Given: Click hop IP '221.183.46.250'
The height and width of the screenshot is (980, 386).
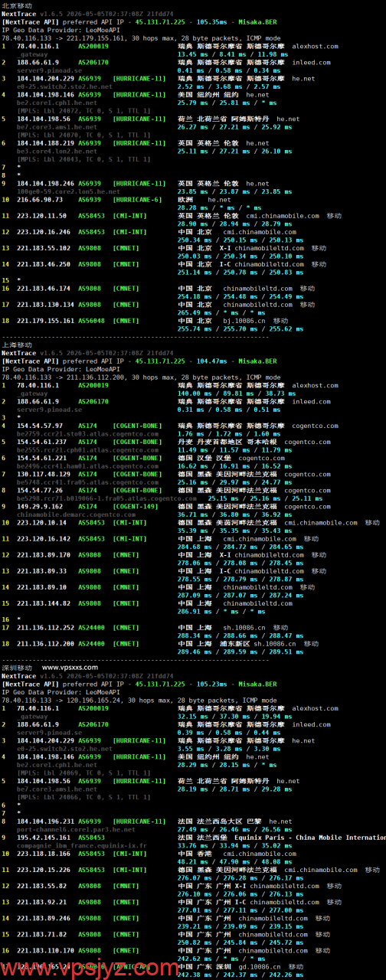Looking at the screenshot, I should click(44, 264).
